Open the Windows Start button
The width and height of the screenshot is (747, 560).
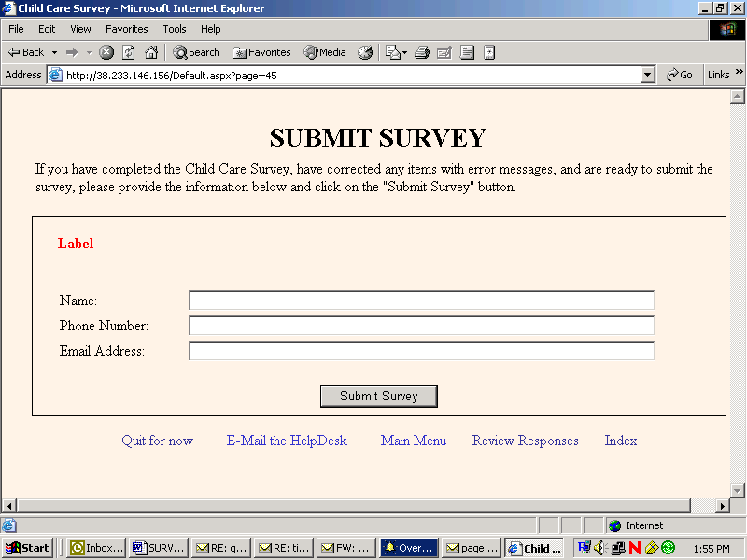27,548
